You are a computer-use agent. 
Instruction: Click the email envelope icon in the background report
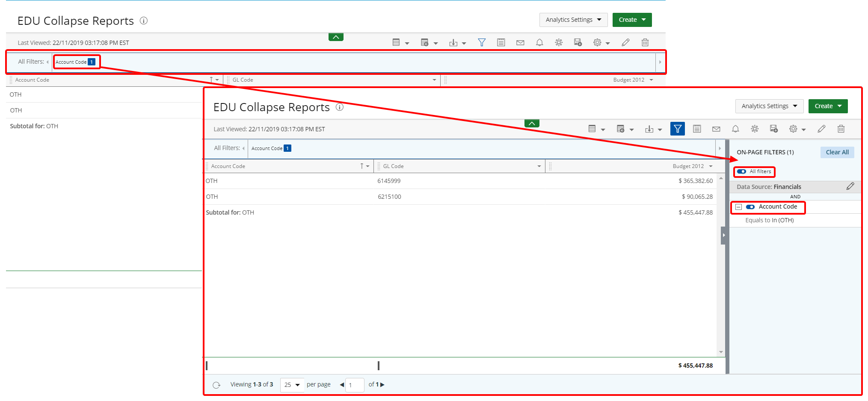[520, 42]
